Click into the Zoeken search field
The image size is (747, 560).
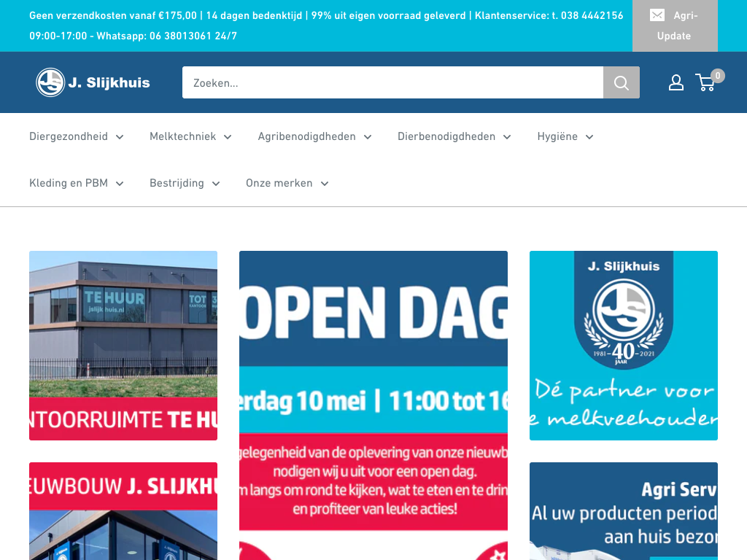pyautogui.click(x=392, y=82)
